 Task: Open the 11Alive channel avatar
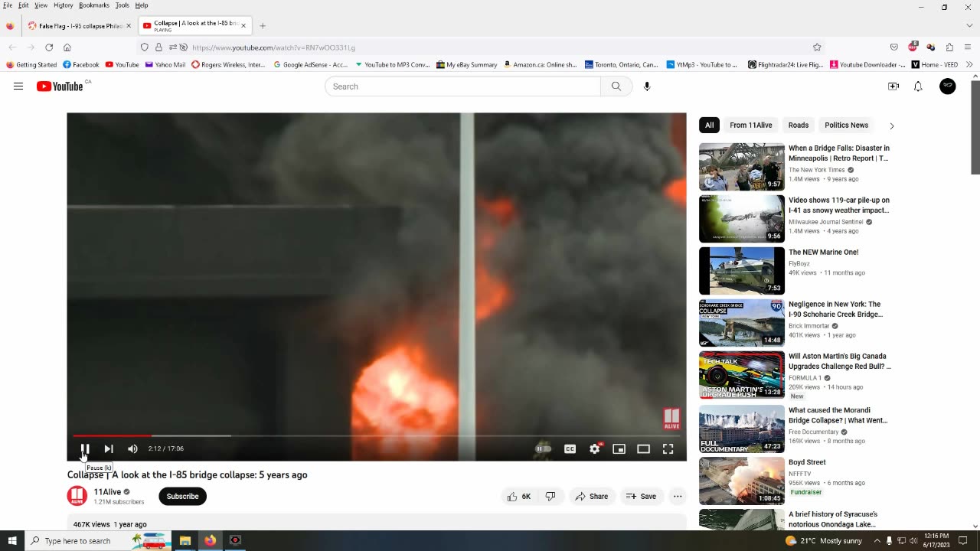coord(77,496)
